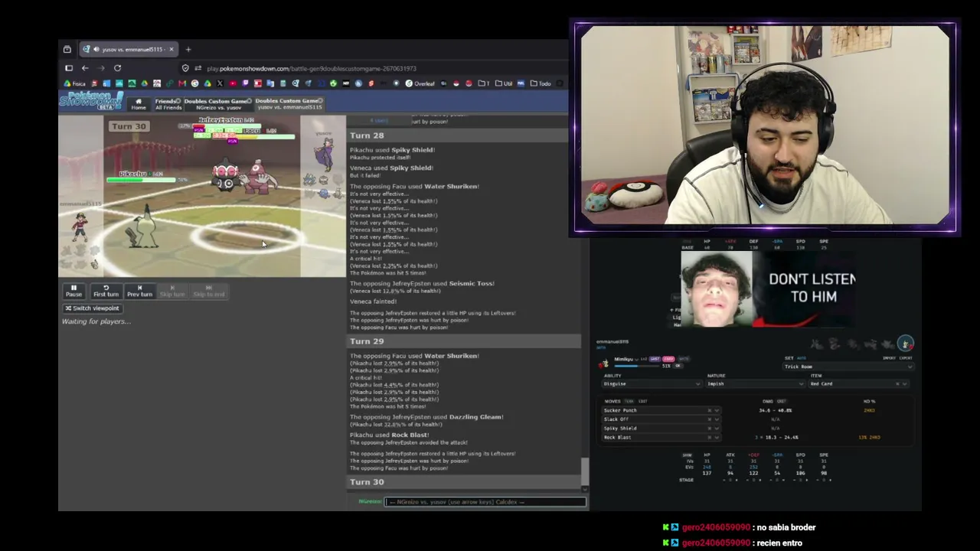Open the Overleaf bookmark
This screenshot has height=551, width=980.
[x=420, y=83]
